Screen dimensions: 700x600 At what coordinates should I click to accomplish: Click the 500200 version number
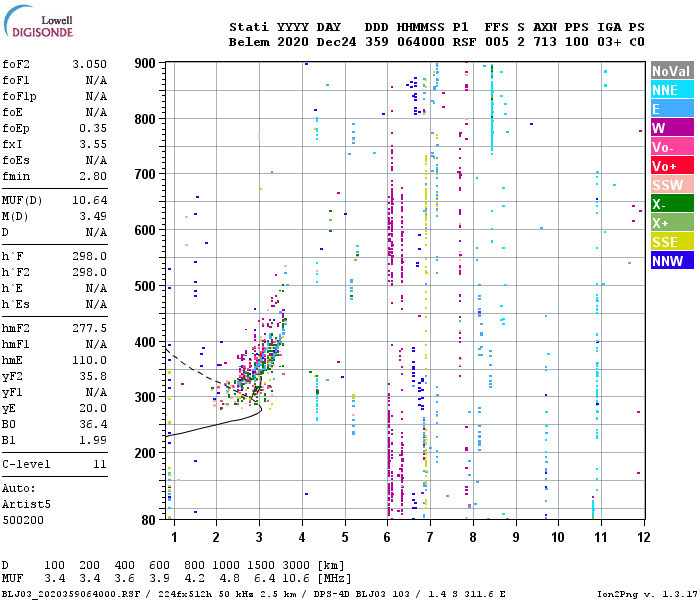pyautogui.click(x=23, y=520)
